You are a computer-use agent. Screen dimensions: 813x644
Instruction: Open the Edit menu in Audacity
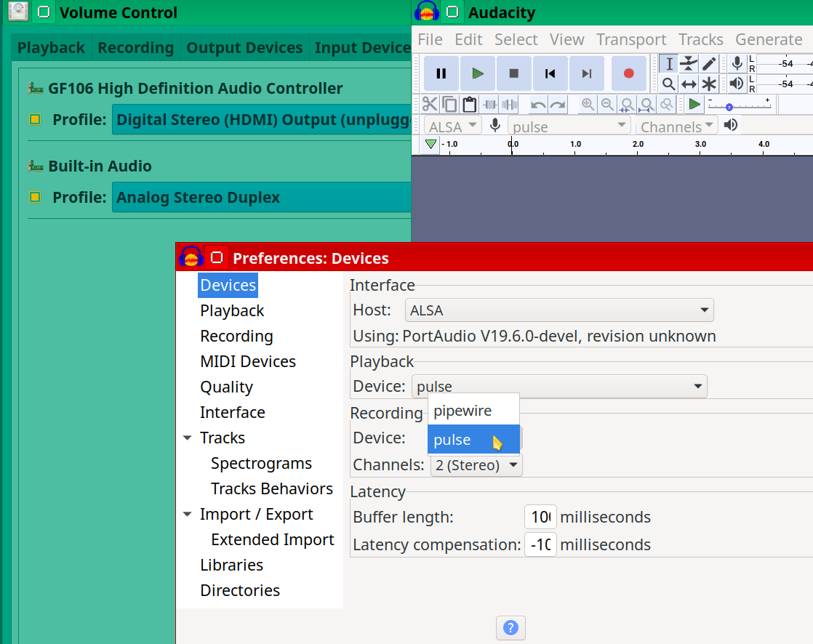tap(469, 39)
